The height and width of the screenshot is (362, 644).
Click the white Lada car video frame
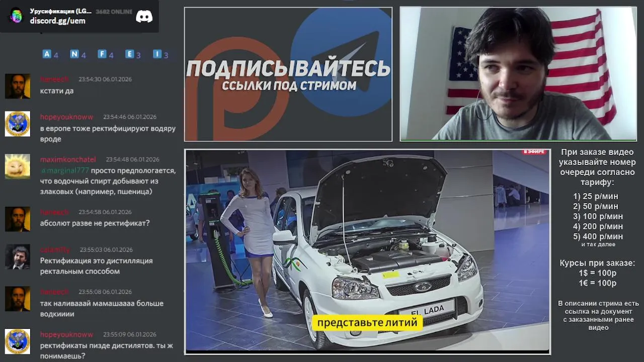coord(367,251)
